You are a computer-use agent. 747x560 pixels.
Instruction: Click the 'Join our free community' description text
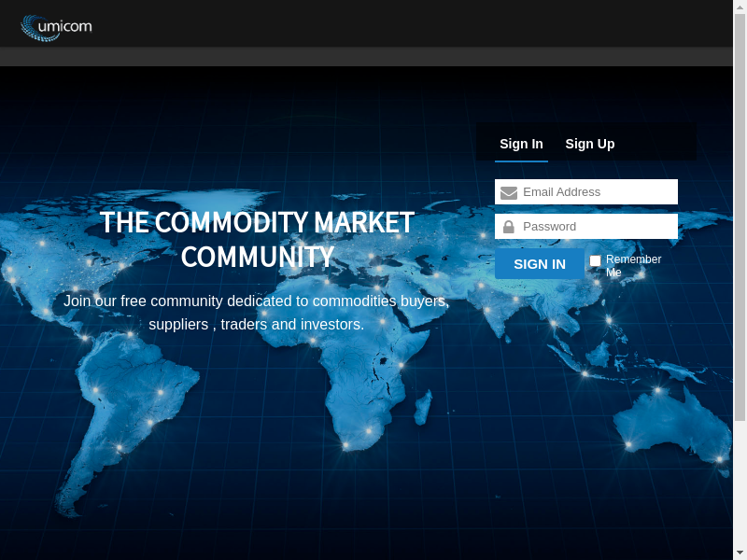click(x=256, y=313)
